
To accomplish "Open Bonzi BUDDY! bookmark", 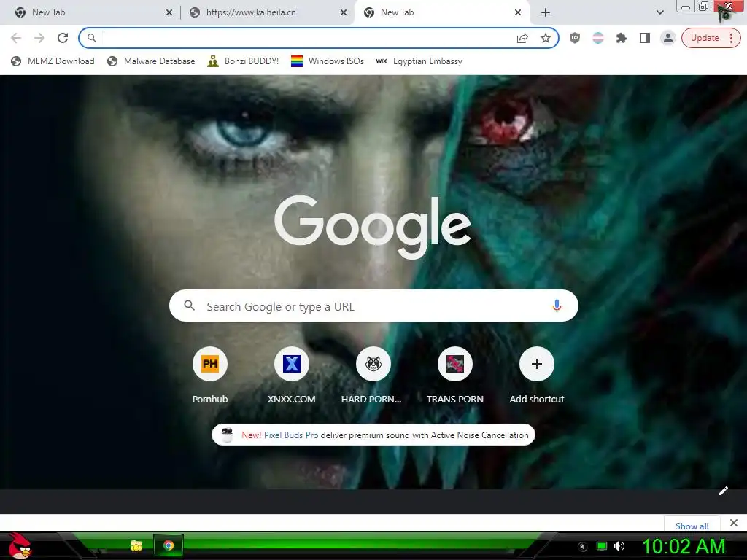I will point(243,61).
